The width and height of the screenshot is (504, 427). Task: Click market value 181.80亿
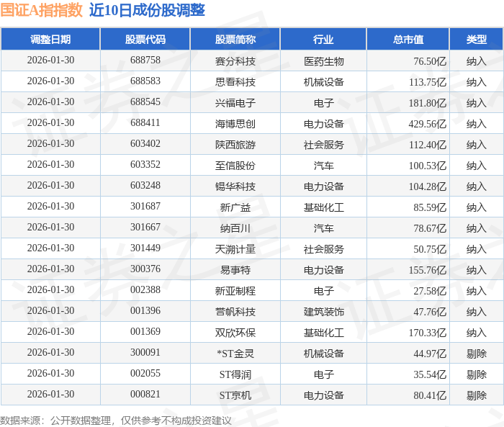(428, 103)
